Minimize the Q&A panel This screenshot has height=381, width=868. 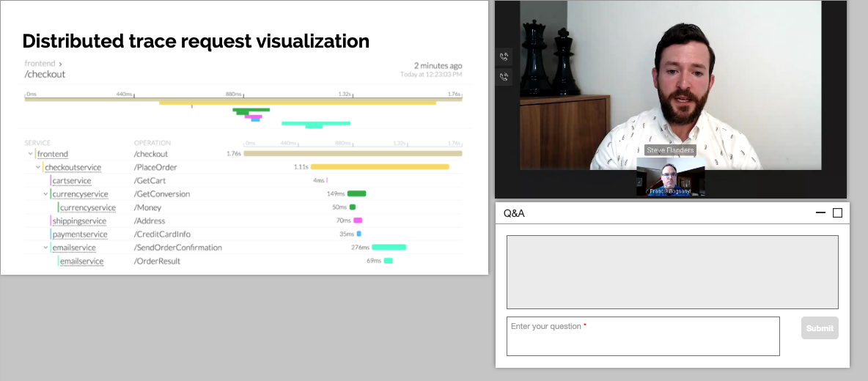[820, 213]
